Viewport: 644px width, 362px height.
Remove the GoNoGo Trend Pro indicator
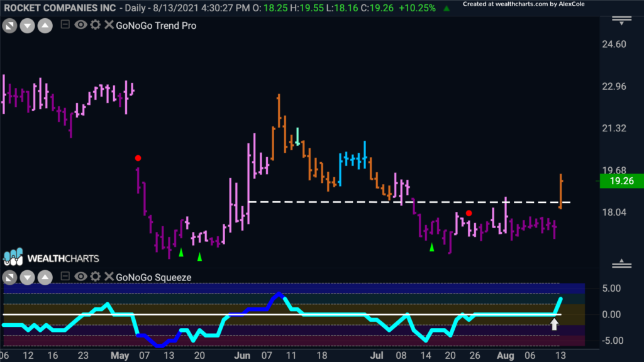click(x=109, y=25)
